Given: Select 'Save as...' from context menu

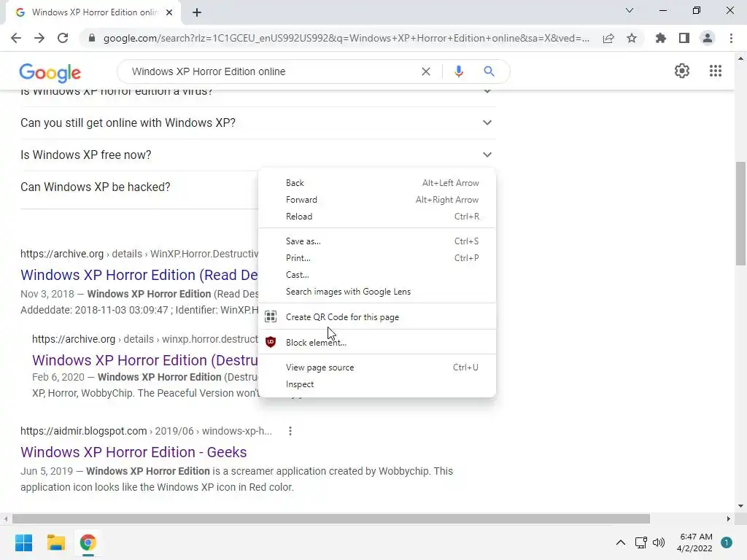Looking at the screenshot, I should click(377, 241).
